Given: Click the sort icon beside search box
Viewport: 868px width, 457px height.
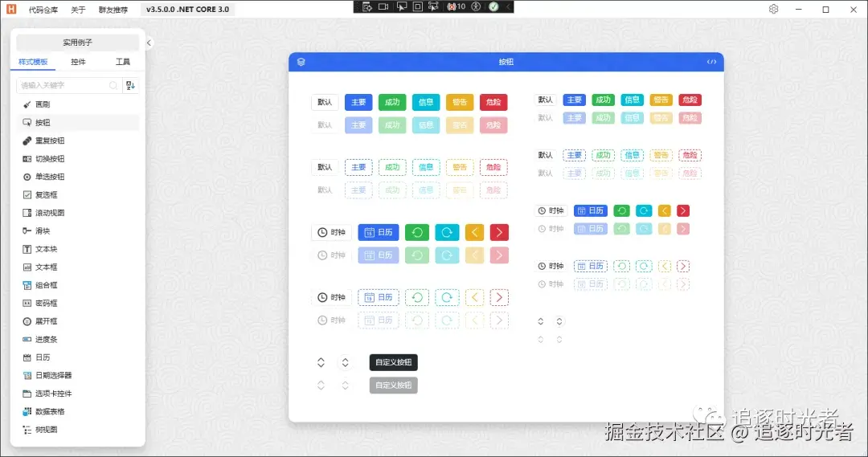Looking at the screenshot, I should pyautogui.click(x=130, y=85).
